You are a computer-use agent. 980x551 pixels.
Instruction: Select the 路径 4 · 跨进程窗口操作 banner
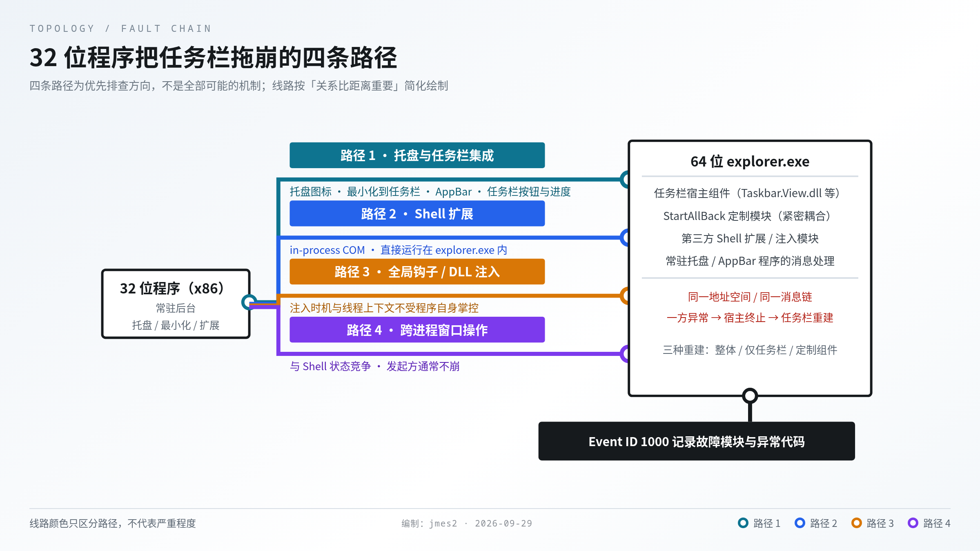tap(417, 330)
